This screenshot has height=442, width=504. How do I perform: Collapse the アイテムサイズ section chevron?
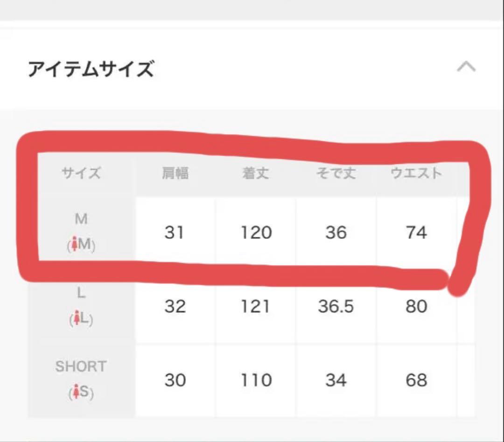coord(466,68)
